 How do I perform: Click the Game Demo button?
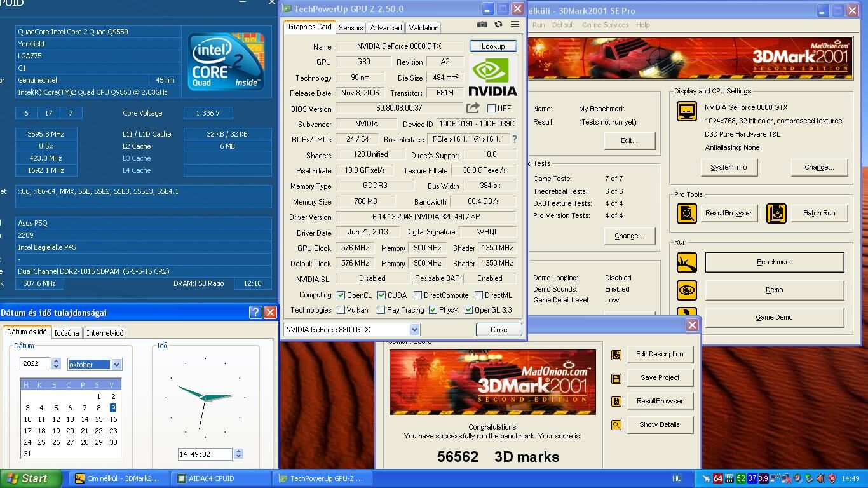click(x=774, y=317)
